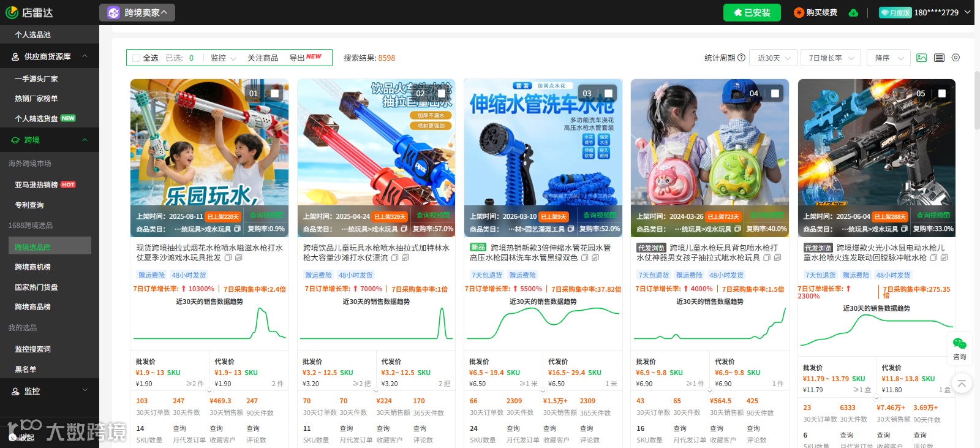Image search icon for 跨境饮品儿童玩具水枪

[405, 258]
